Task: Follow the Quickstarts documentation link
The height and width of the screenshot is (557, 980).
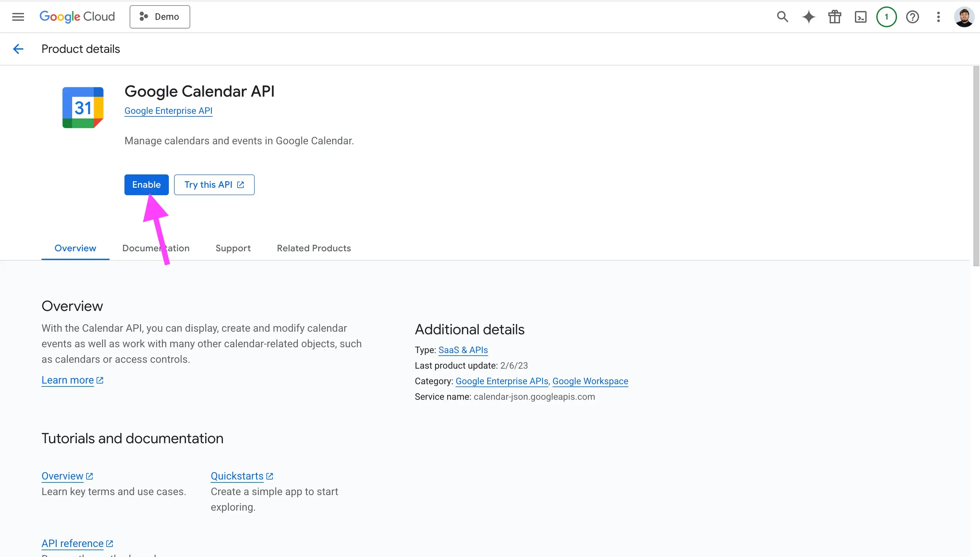Action: 237,476
